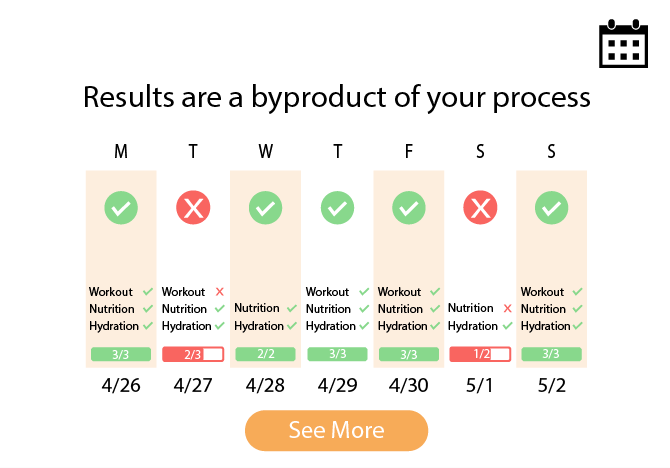Screen dimensions: 670x468
Task: Select Sunday 5/2 green check circle
Action: tap(551, 208)
